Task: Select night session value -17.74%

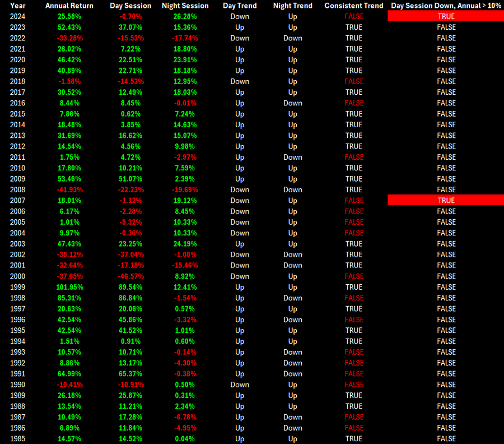Action: [x=185, y=38]
